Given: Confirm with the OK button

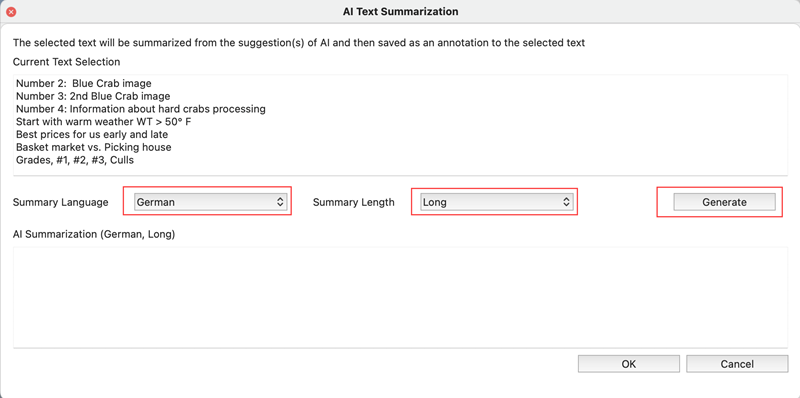Looking at the screenshot, I should tap(629, 364).
